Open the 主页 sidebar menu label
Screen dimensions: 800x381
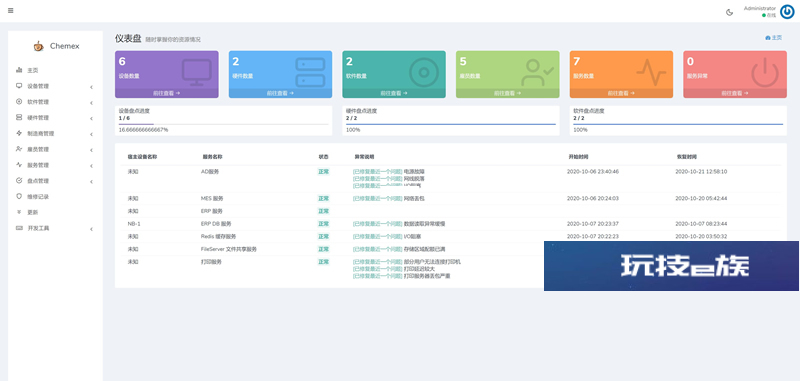33,70
